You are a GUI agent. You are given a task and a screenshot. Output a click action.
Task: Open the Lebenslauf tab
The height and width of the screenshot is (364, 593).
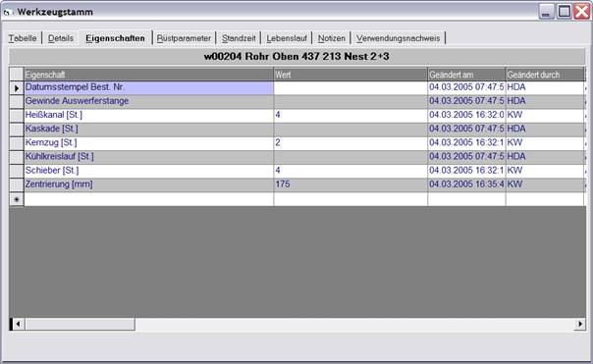[x=287, y=38]
